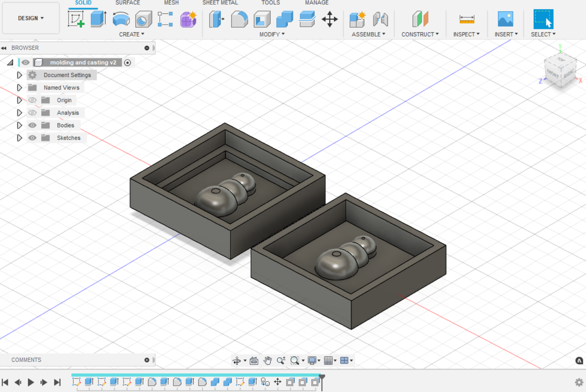Switch to the SURFACE tab
Image resolution: width=586 pixels, height=392 pixels.
point(128,3)
